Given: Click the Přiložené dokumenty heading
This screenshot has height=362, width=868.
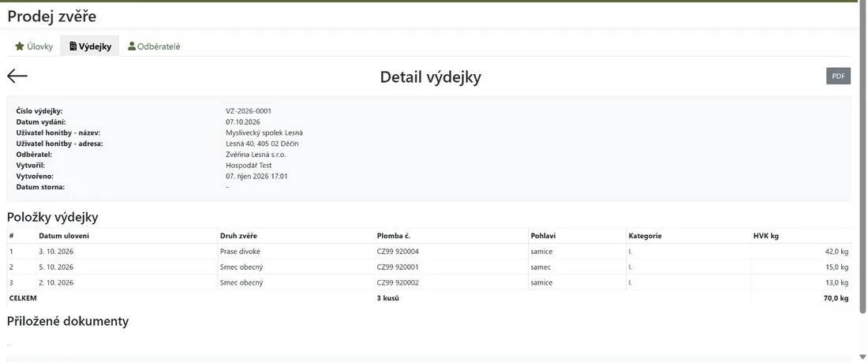Looking at the screenshot, I should [x=68, y=321].
